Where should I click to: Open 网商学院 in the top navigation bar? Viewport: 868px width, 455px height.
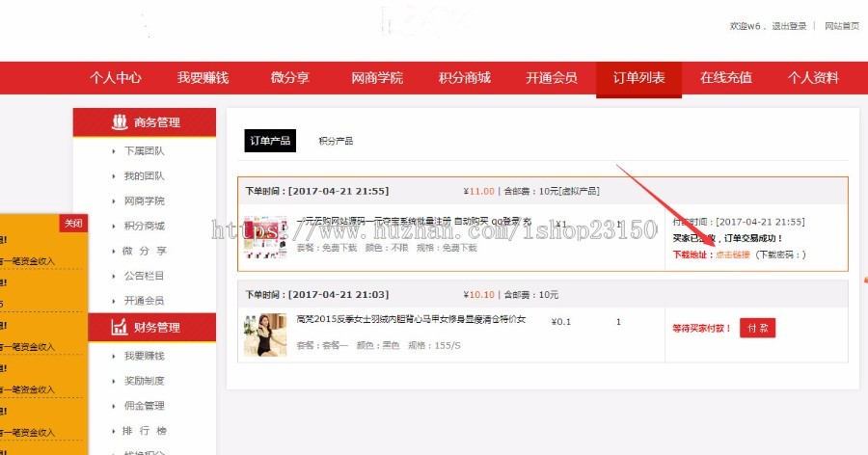[377, 77]
